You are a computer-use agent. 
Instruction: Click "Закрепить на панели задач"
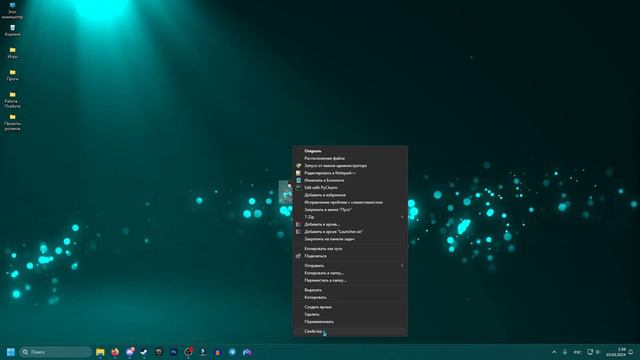pyautogui.click(x=350, y=239)
